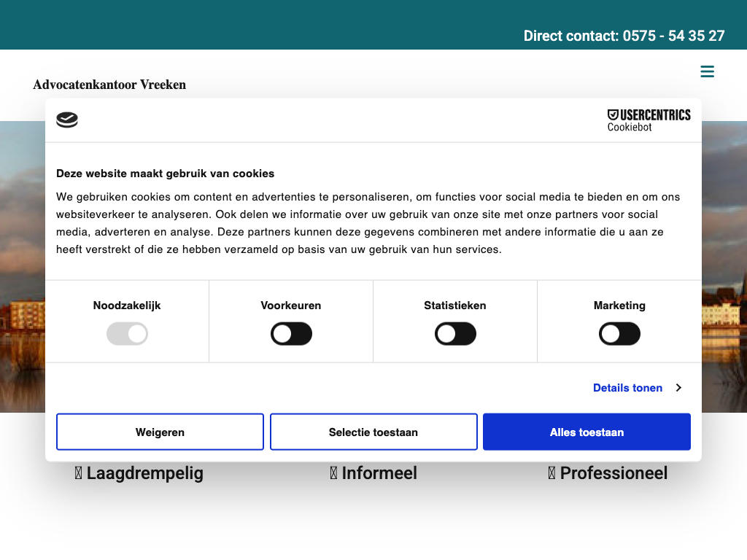Click the Cookiebot checkmark logo icon
The width and height of the screenshot is (747, 560).
[67, 120]
